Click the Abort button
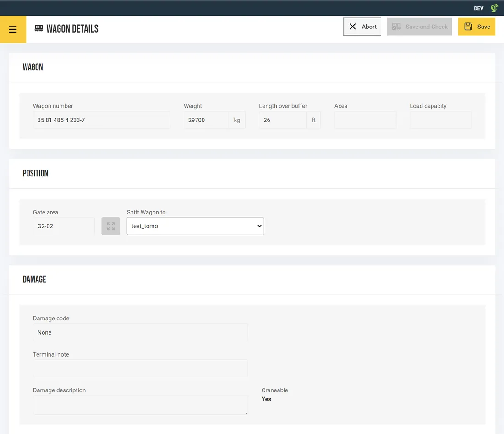This screenshot has width=504, height=434. coord(362,27)
